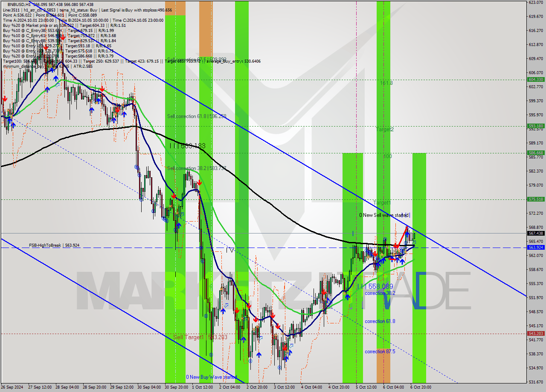Click the '0 New Buy Wave started' label

pos(211,377)
